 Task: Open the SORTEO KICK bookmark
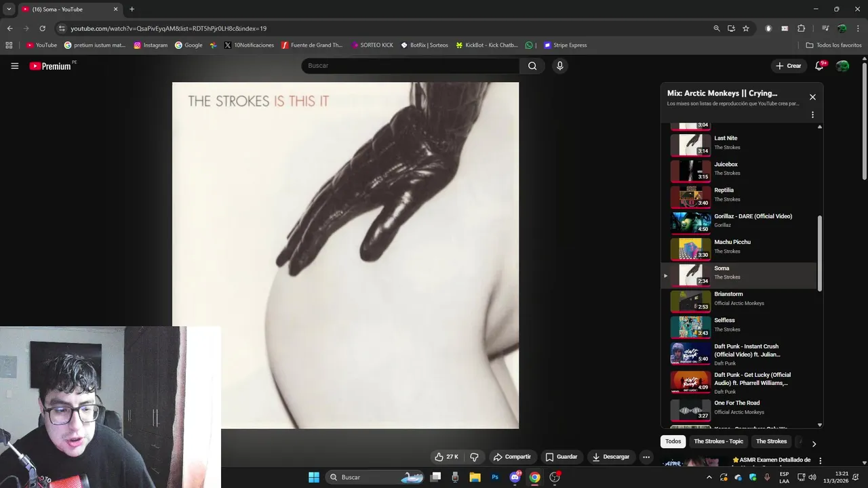(372, 45)
